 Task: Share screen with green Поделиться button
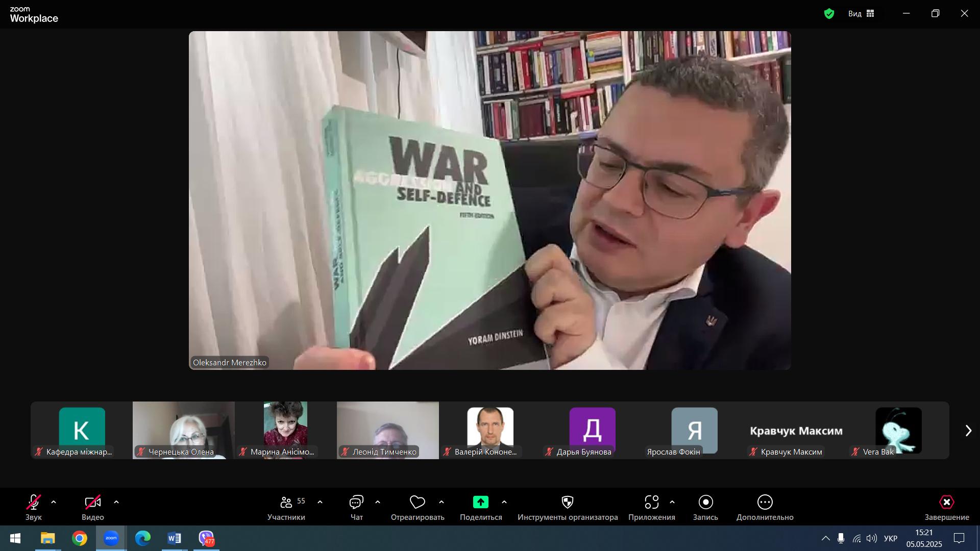481,508
